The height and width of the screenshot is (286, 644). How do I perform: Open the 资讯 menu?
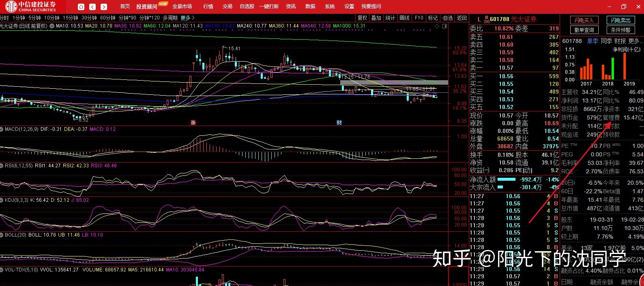pos(291,6)
